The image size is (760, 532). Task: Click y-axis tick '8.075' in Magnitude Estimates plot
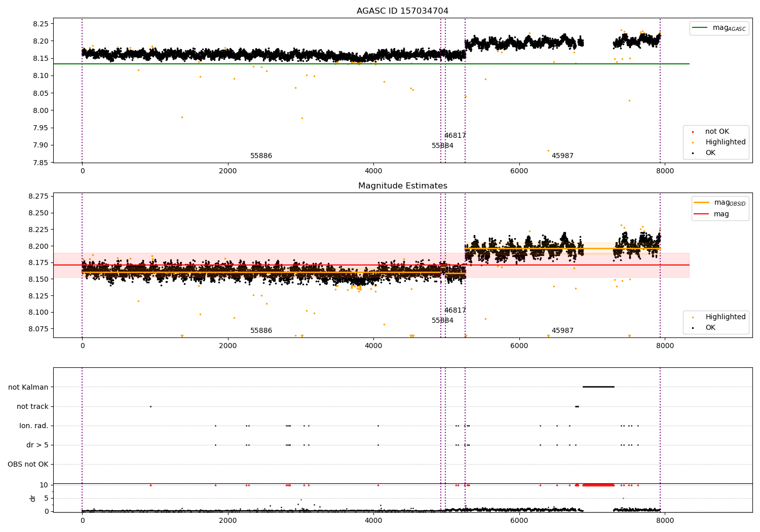(38, 329)
